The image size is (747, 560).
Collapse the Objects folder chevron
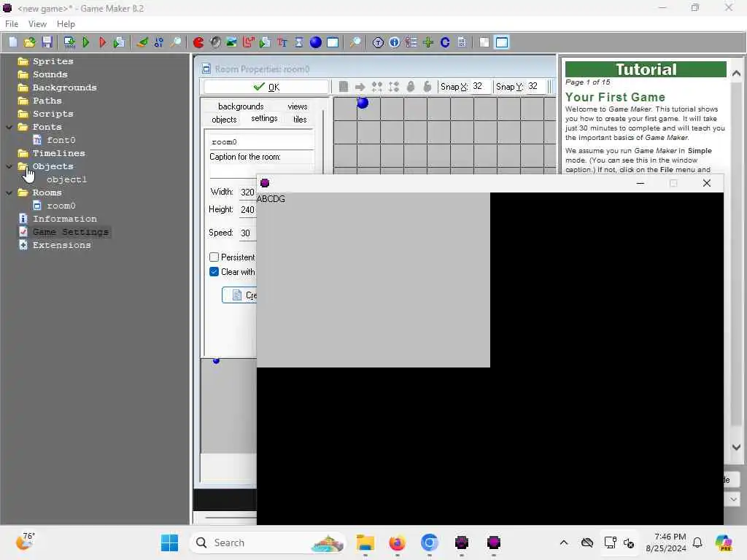(x=9, y=167)
